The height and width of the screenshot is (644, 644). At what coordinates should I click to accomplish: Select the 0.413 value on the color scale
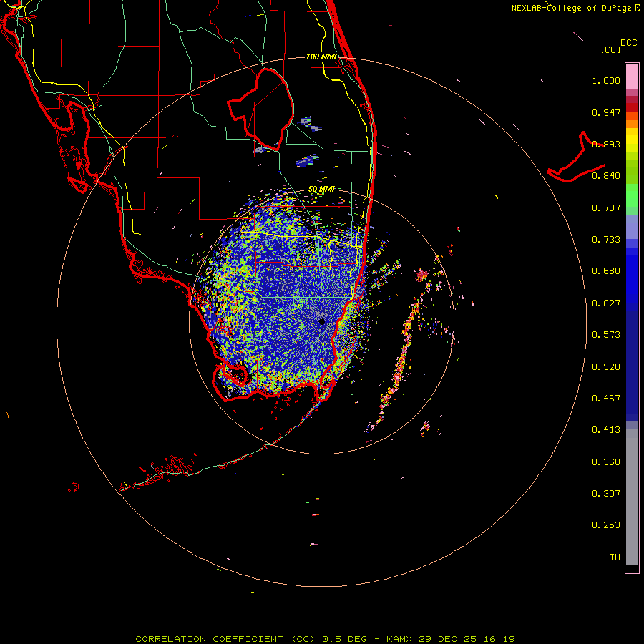[x=606, y=430]
